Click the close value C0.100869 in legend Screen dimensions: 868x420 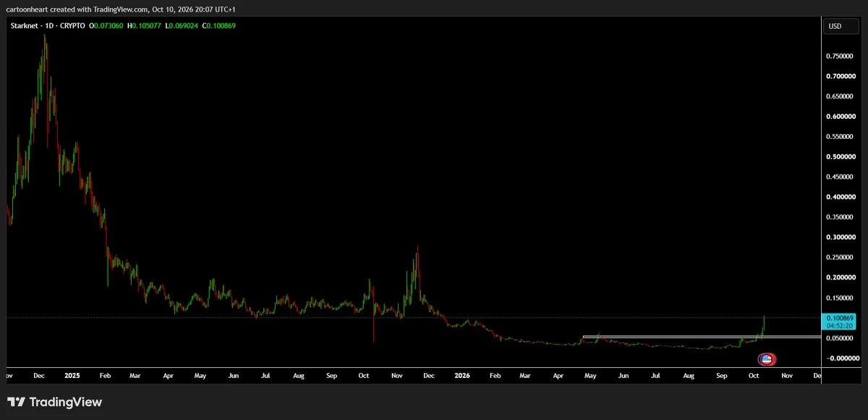(x=219, y=26)
